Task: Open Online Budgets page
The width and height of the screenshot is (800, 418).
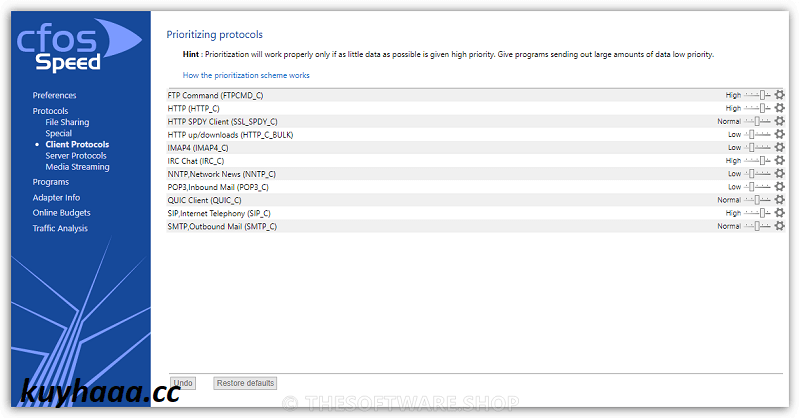Action: tap(61, 213)
